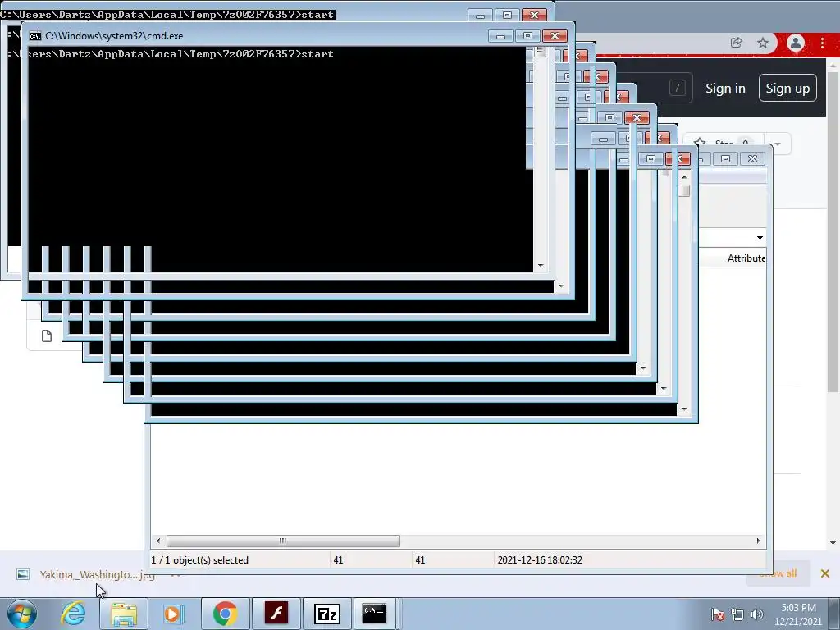Click the '1 / 1 object(s) selected' status text
This screenshot has height=630, width=840.
[200, 560]
